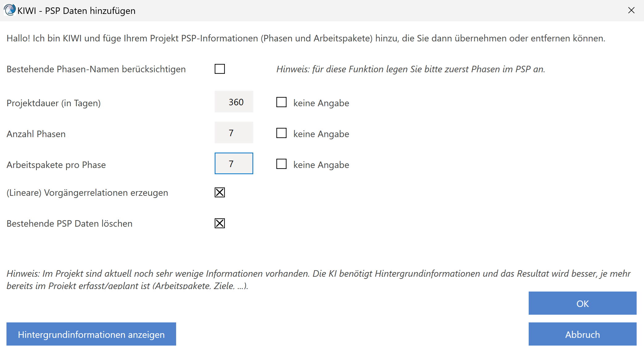Image resolution: width=644 pixels, height=357 pixels.
Task: Close the KIWI PSP dialog window
Action: [x=631, y=10]
